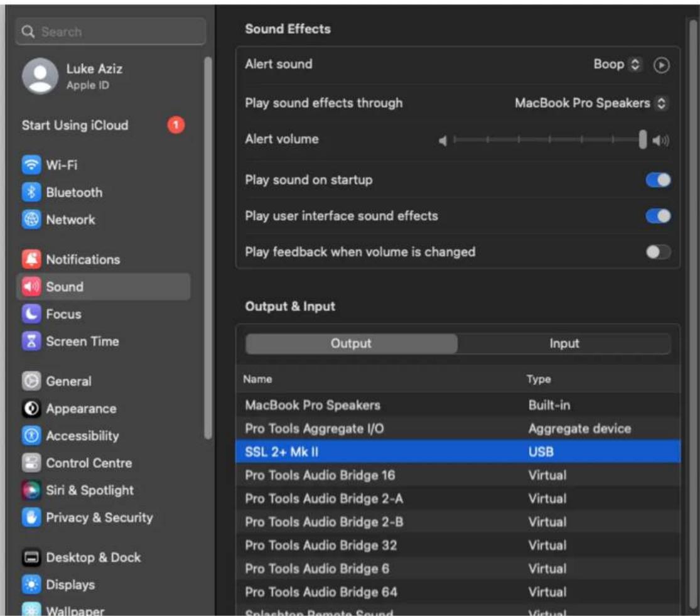Click the Name column header
Screen dimensions: 700x616
coord(257,379)
